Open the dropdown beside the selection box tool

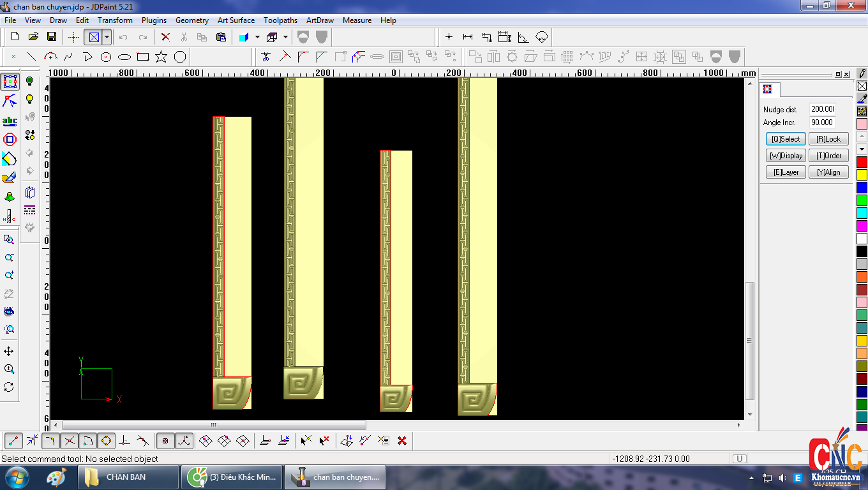[107, 37]
